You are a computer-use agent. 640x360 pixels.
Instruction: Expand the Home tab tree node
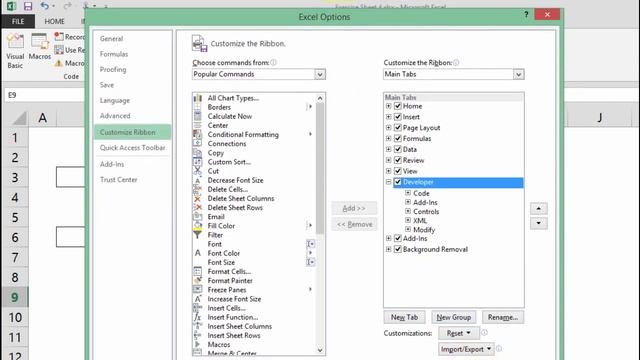tap(389, 106)
